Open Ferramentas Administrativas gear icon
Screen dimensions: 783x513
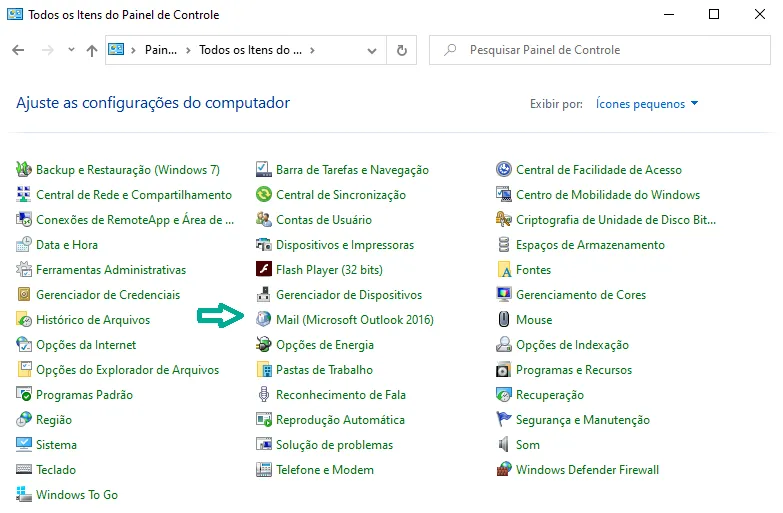pyautogui.click(x=23, y=269)
